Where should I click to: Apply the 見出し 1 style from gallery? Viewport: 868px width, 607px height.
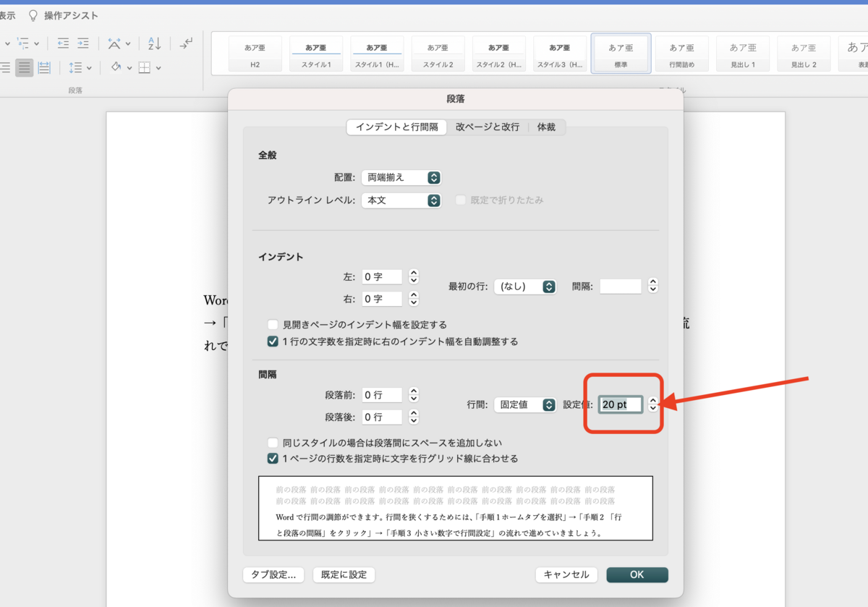pos(743,53)
